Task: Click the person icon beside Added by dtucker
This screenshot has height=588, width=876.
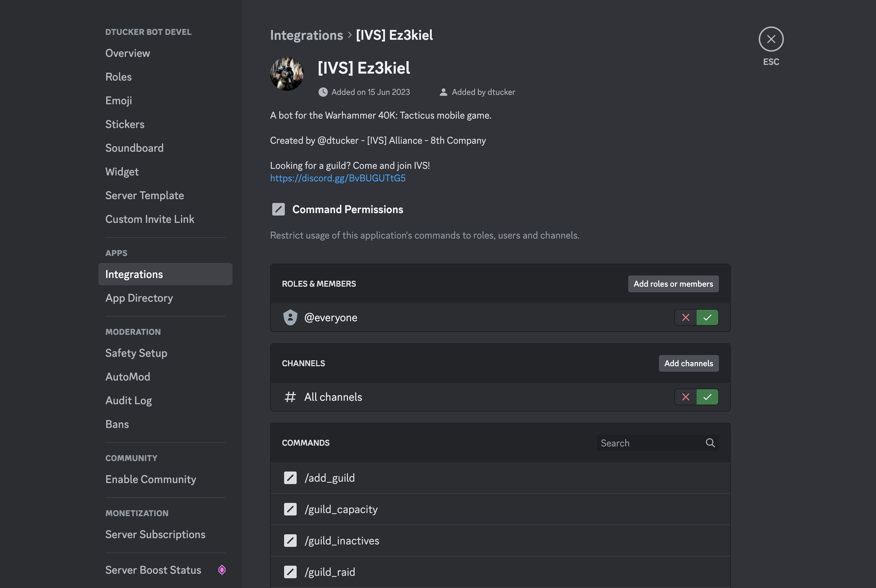Action: (x=443, y=92)
